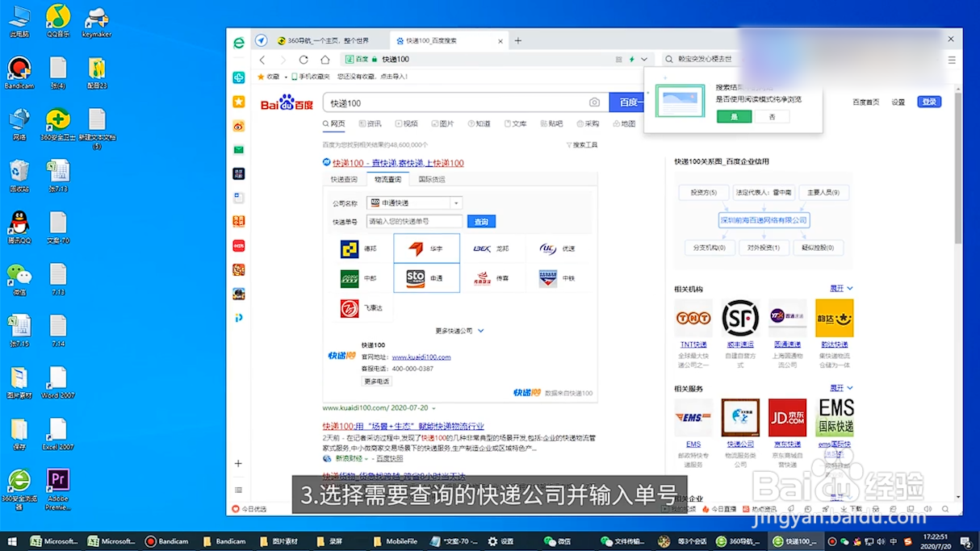Image resolution: width=980 pixels, height=551 pixels.
Task: Select the 优速 courier
Action: (558, 248)
